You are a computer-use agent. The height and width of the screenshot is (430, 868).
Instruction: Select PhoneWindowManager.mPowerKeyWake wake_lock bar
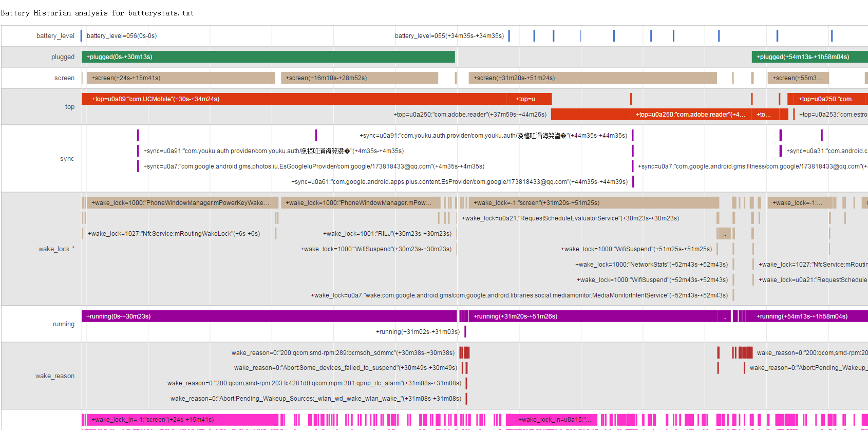point(182,203)
